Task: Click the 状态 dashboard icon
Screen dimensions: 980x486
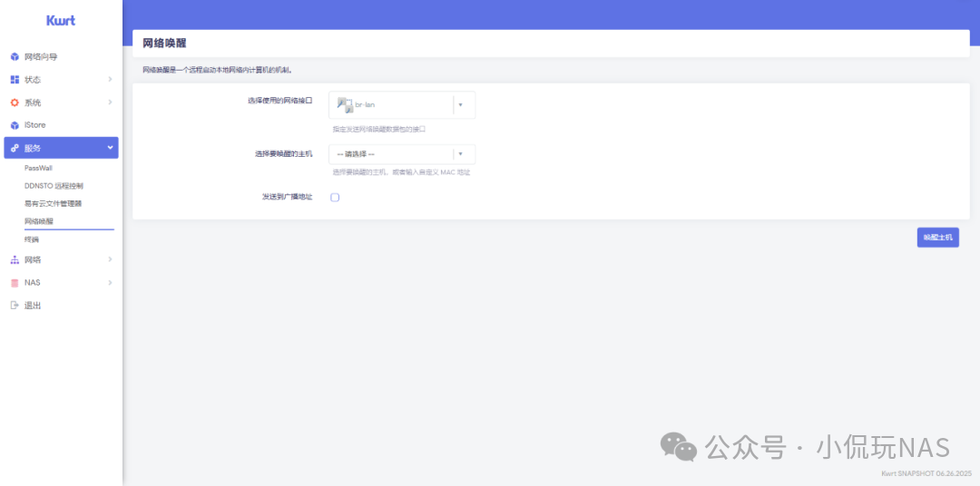Action: 15,80
